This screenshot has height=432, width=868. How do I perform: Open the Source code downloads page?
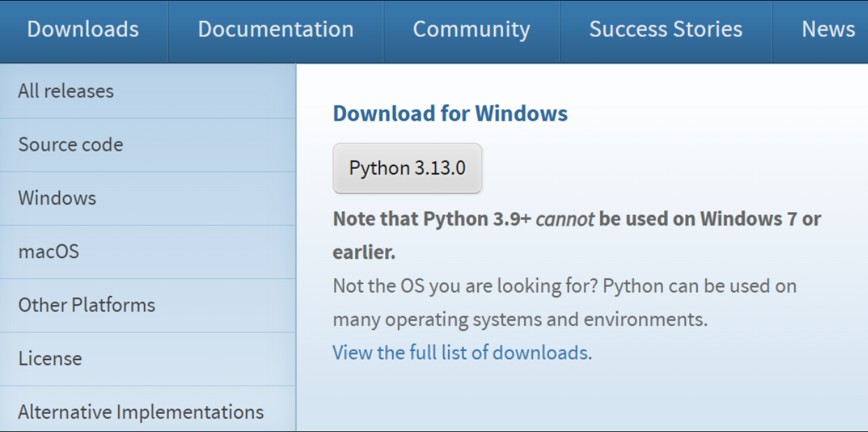70,144
